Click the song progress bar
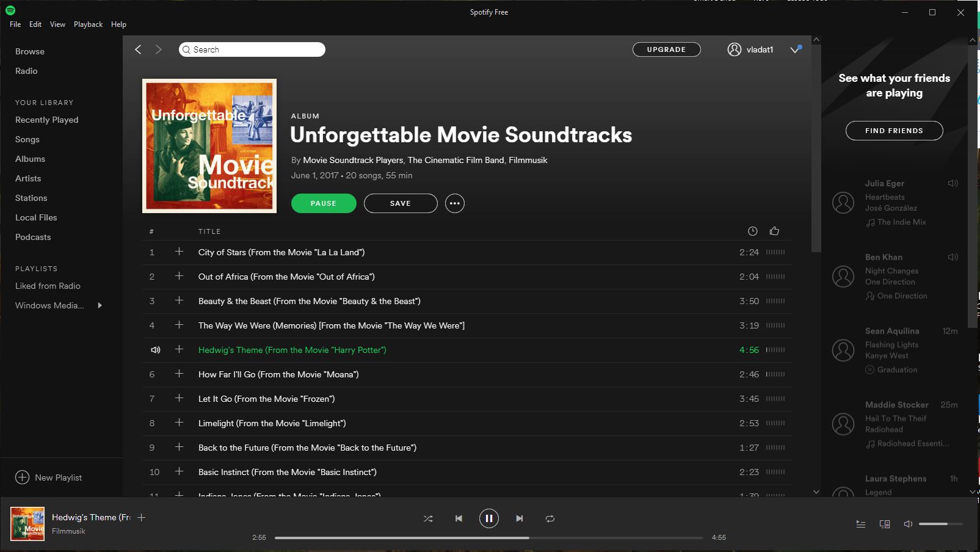This screenshot has height=552, width=980. [x=488, y=538]
